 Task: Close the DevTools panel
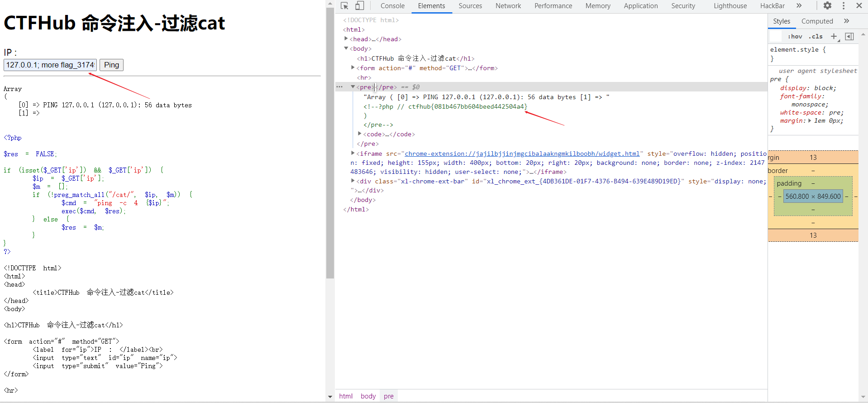859,6
